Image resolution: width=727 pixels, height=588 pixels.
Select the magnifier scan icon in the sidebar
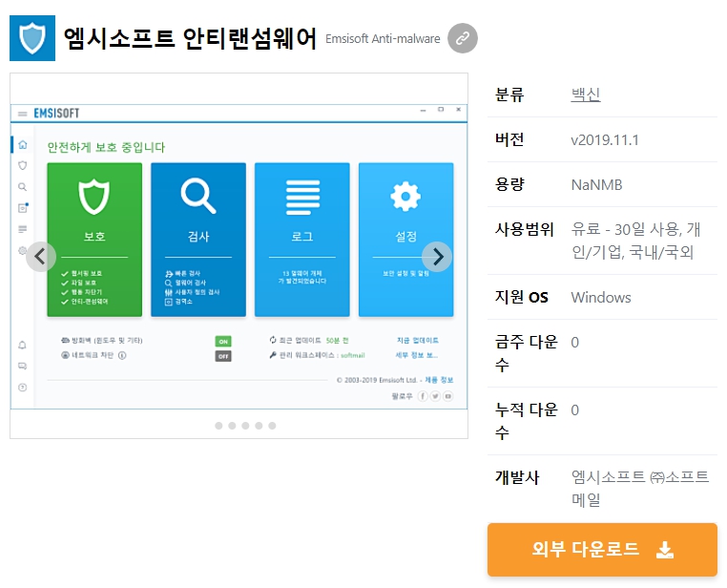[x=22, y=187]
